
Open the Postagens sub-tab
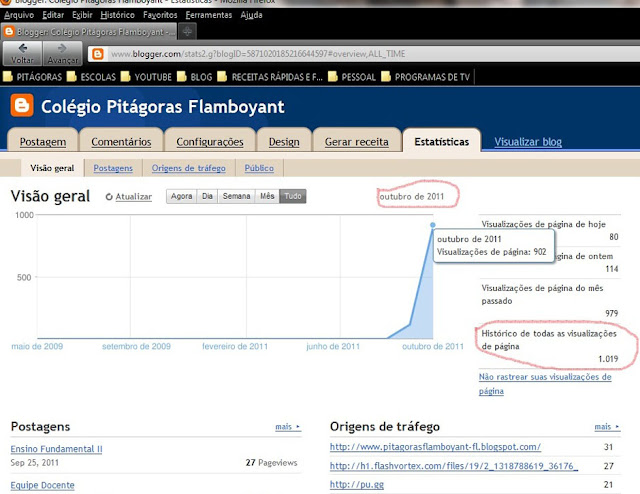point(113,168)
